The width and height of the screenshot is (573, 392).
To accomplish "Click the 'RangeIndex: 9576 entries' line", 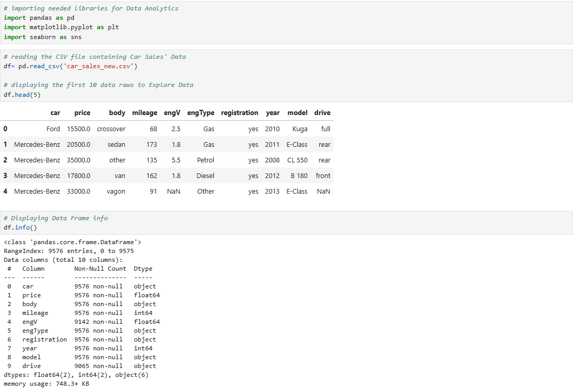I will [x=69, y=251].
